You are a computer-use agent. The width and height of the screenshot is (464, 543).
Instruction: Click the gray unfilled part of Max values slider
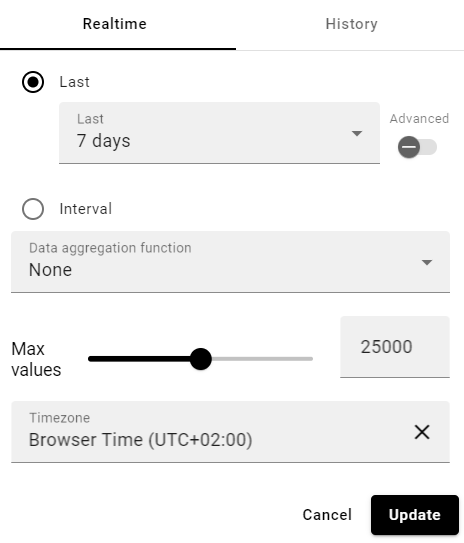click(x=262, y=359)
